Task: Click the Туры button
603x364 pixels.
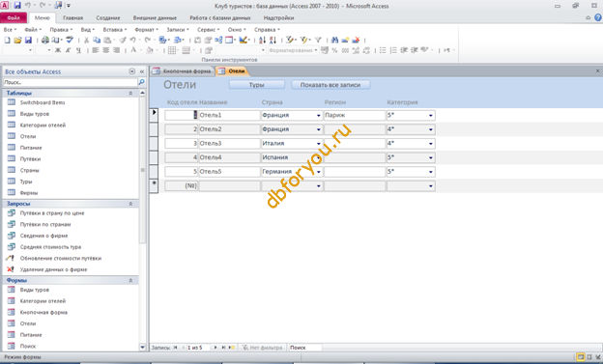Action: [256, 85]
